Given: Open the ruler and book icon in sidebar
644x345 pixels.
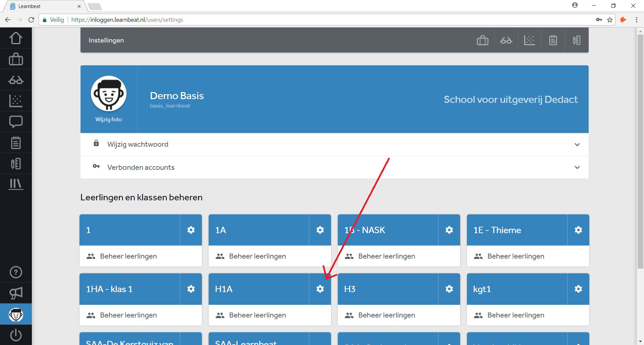Looking at the screenshot, I should point(16,163).
